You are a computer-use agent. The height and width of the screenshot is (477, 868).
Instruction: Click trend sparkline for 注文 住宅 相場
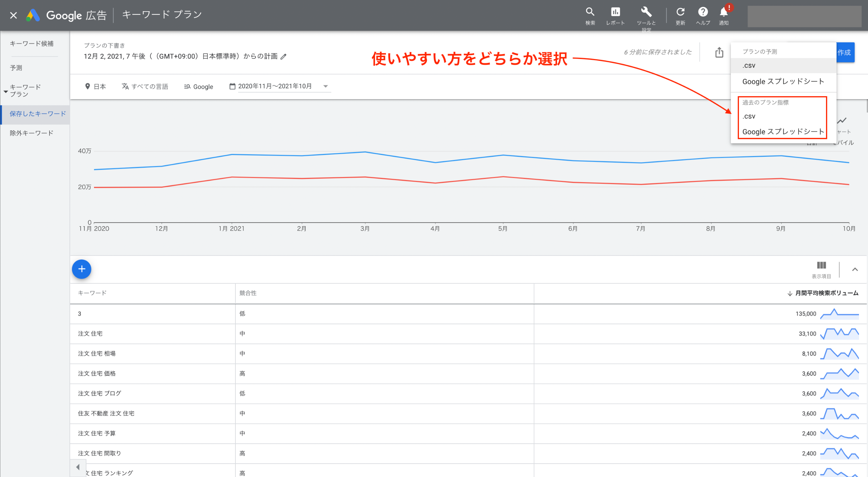839,354
